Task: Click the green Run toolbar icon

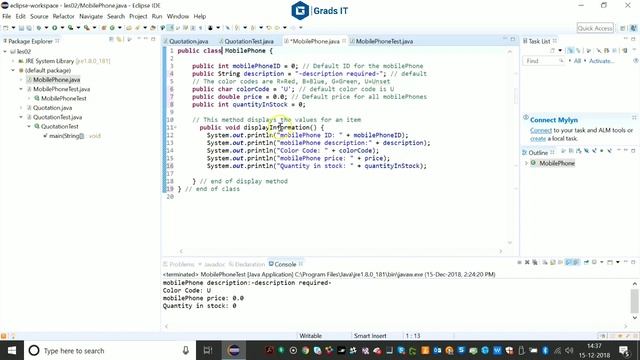Action: 54,28
